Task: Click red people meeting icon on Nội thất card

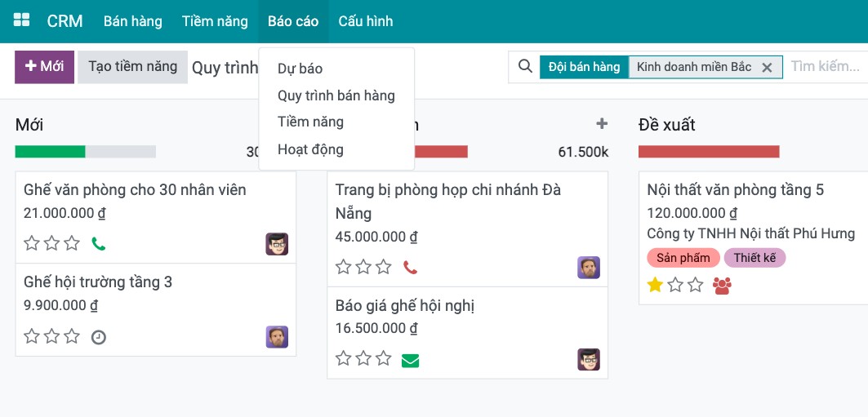Action: point(722,286)
